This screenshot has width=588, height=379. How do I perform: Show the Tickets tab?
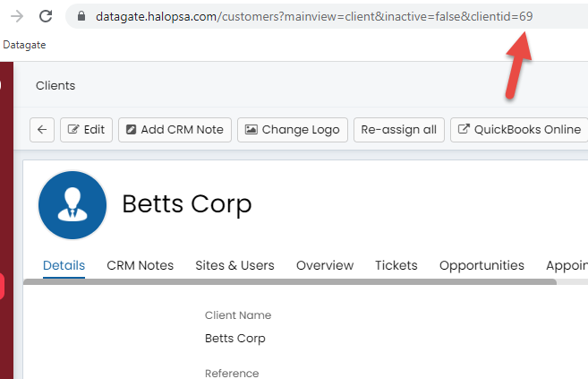point(396,265)
